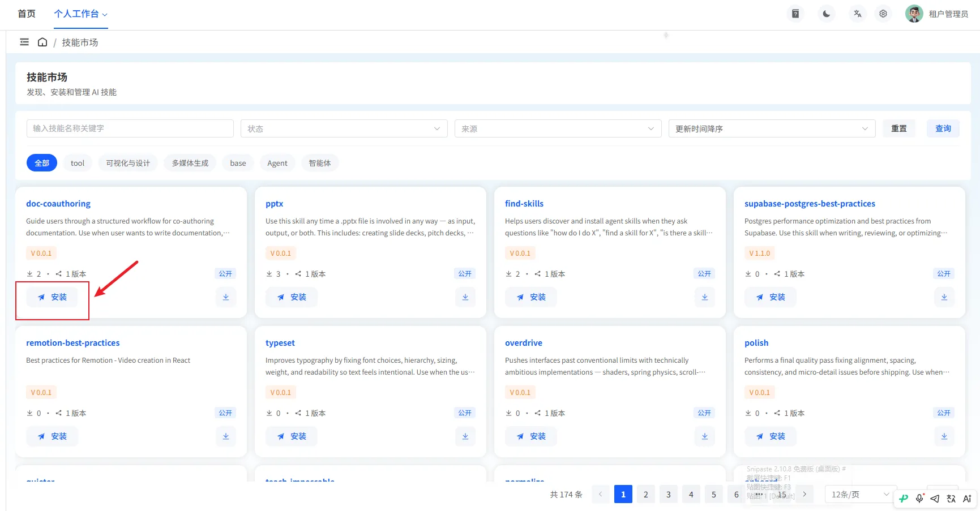Open the 首页 top menu item
Viewport: 980px width, 511px height.
point(27,14)
